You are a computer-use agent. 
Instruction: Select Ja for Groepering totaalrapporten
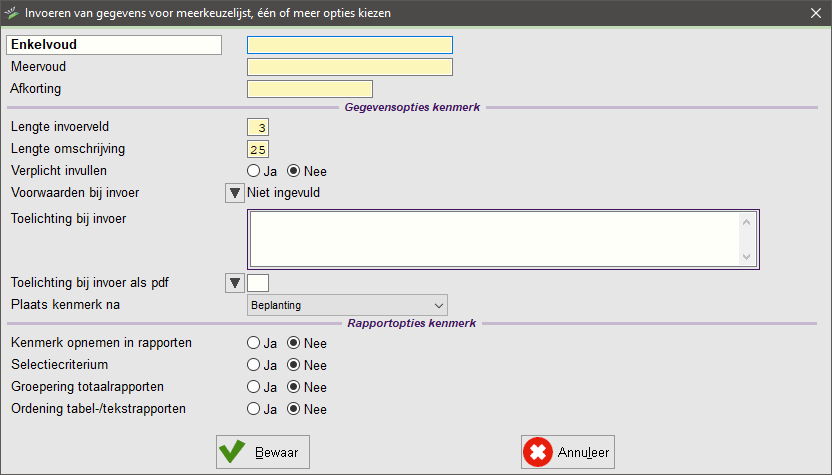pyautogui.click(x=254, y=387)
